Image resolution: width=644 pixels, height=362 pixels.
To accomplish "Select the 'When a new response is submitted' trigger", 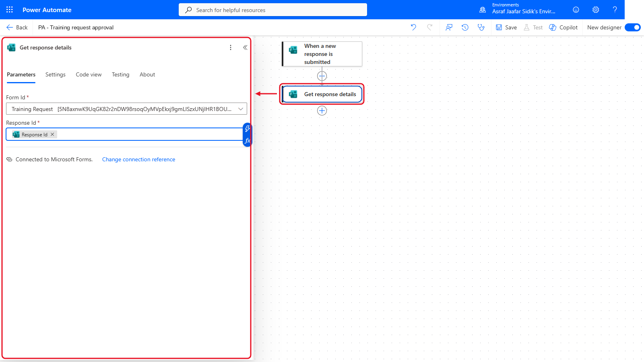I will pos(322,54).
